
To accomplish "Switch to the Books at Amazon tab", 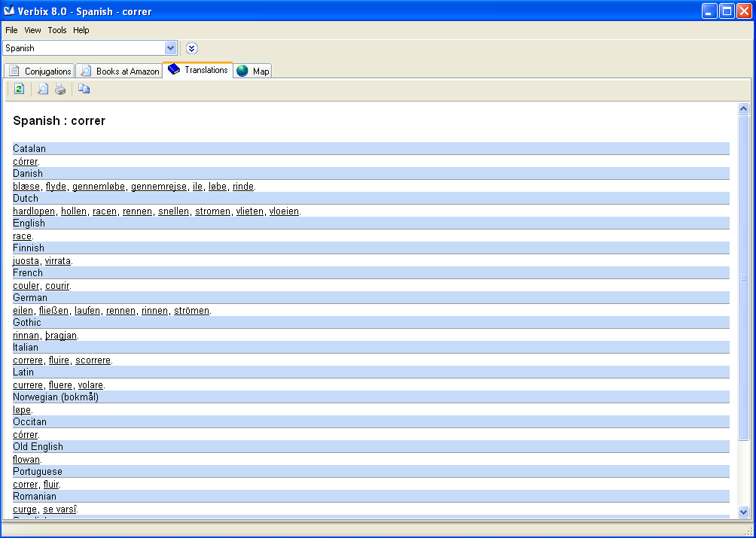I will [x=119, y=71].
